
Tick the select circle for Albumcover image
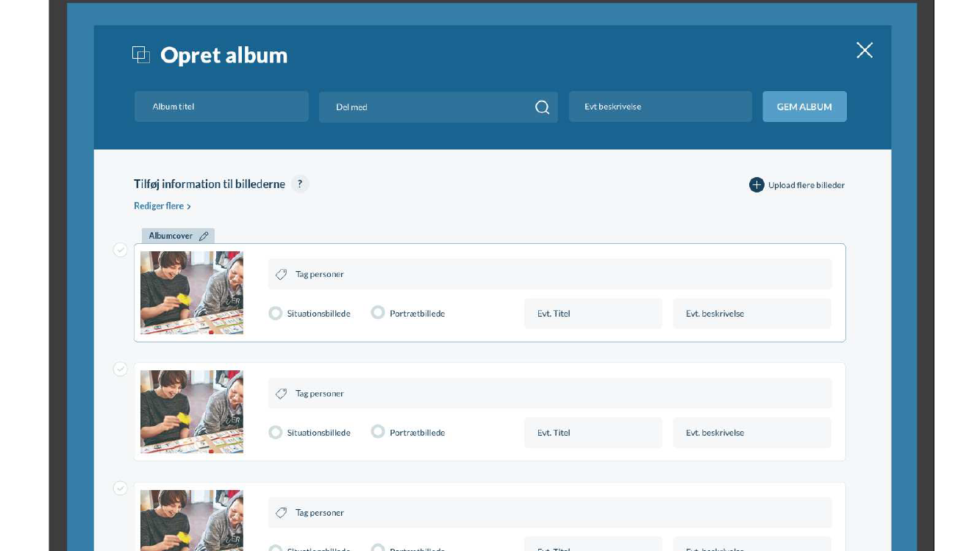click(121, 250)
